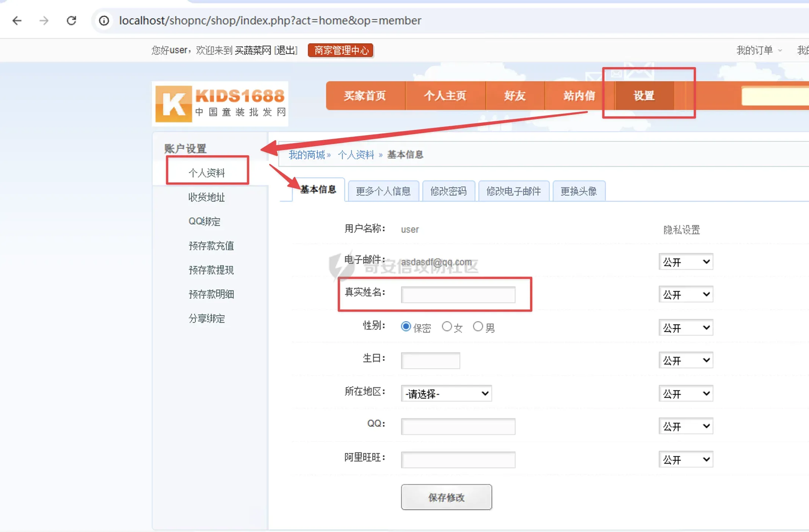Screen dimensions: 809x532
Task: Switch to the 更换头像 tab
Action: click(579, 191)
